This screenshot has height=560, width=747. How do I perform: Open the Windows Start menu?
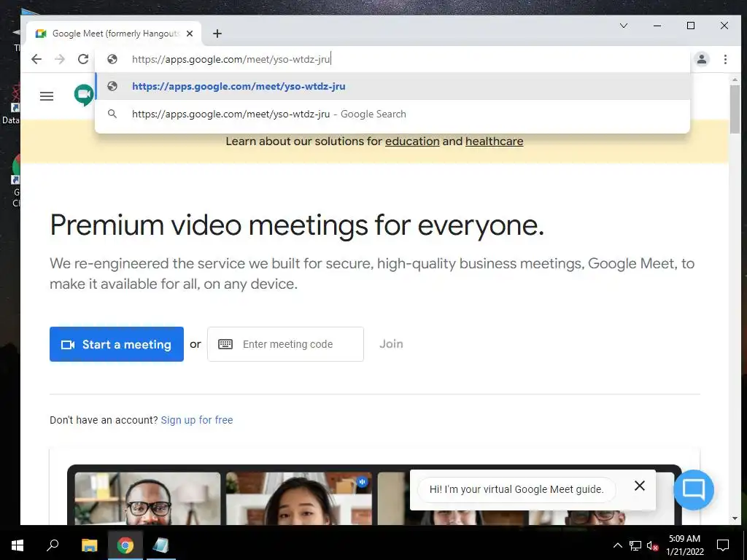[x=18, y=545]
